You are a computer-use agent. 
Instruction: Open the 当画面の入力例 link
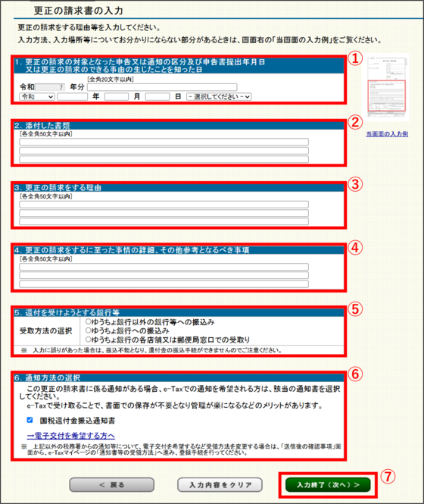point(387,134)
